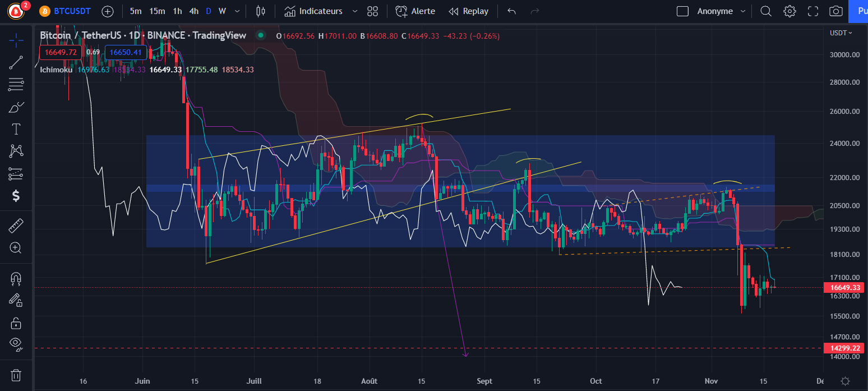Toggle drawing lock on all drawings

click(x=16, y=323)
